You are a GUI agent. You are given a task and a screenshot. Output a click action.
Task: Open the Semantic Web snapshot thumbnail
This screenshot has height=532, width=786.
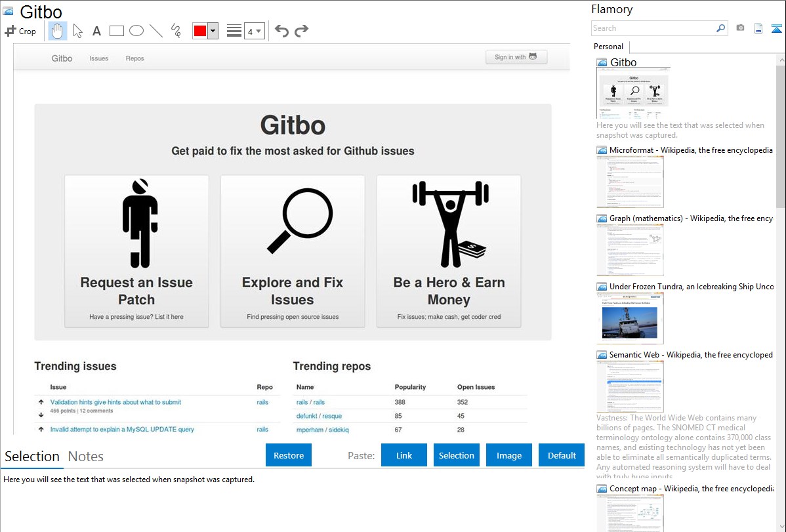pyautogui.click(x=630, y=386)
